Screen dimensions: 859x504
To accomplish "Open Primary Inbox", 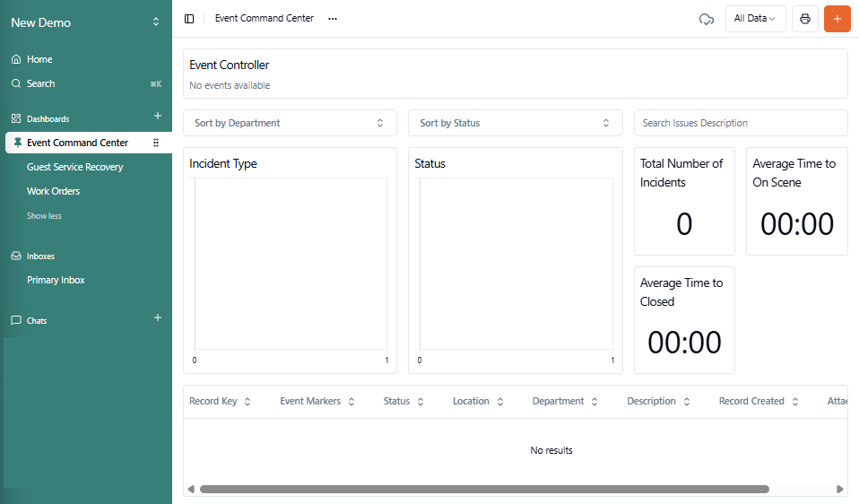I will tap(56, 280).
